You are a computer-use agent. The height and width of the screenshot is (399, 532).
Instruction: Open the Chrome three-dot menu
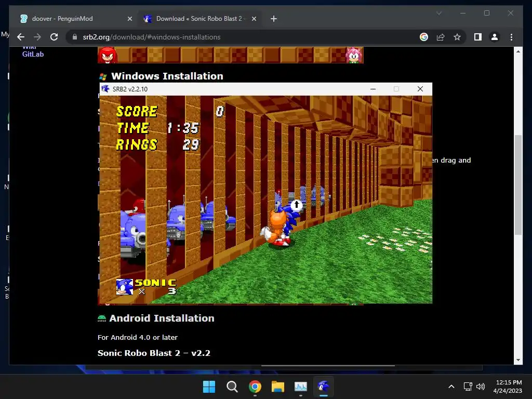point(511,37)
